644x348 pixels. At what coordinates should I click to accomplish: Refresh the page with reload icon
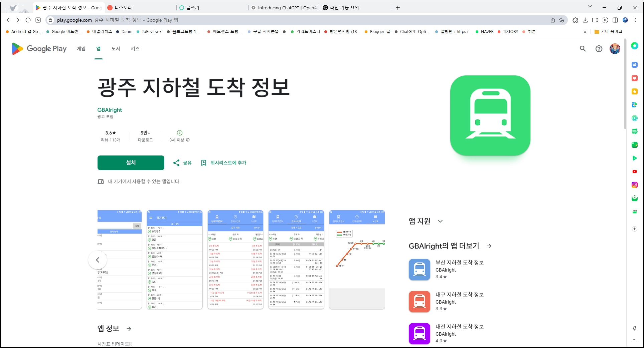coord(28,20)
